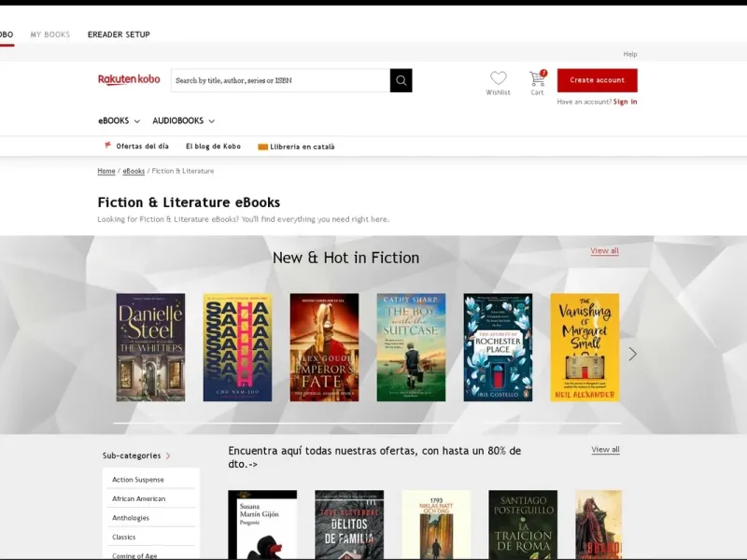Open The Vanishing of Margaret Small cover
Screen dimensions: 747x560
585,347
